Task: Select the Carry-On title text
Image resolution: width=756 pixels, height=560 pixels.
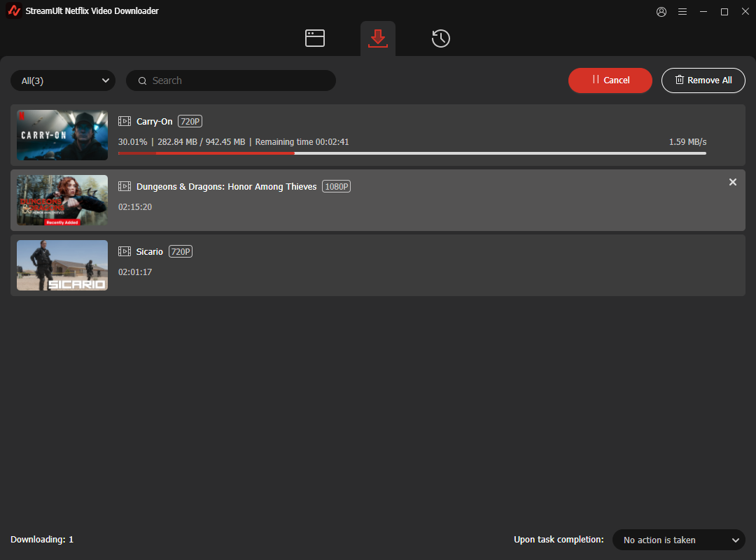Action: tap(154, 122)
